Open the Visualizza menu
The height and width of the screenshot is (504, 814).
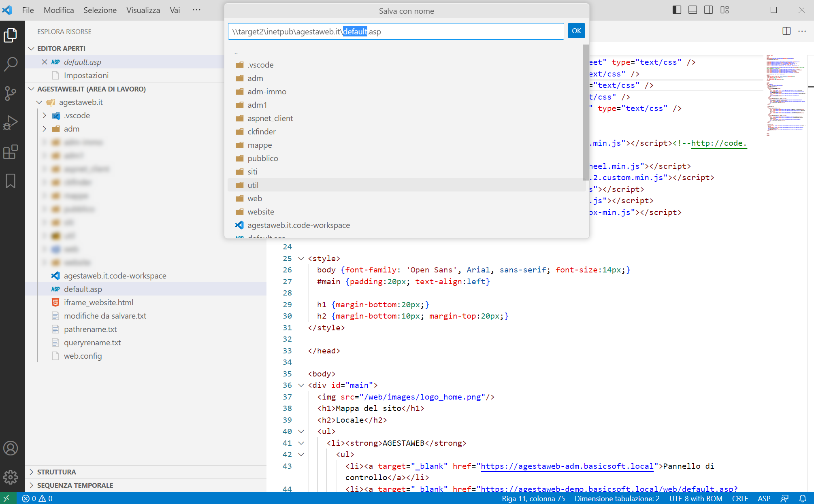tap(143, 10)
